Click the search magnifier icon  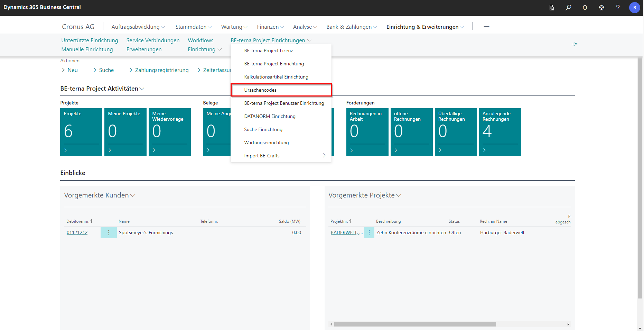(x=568, y=8)
